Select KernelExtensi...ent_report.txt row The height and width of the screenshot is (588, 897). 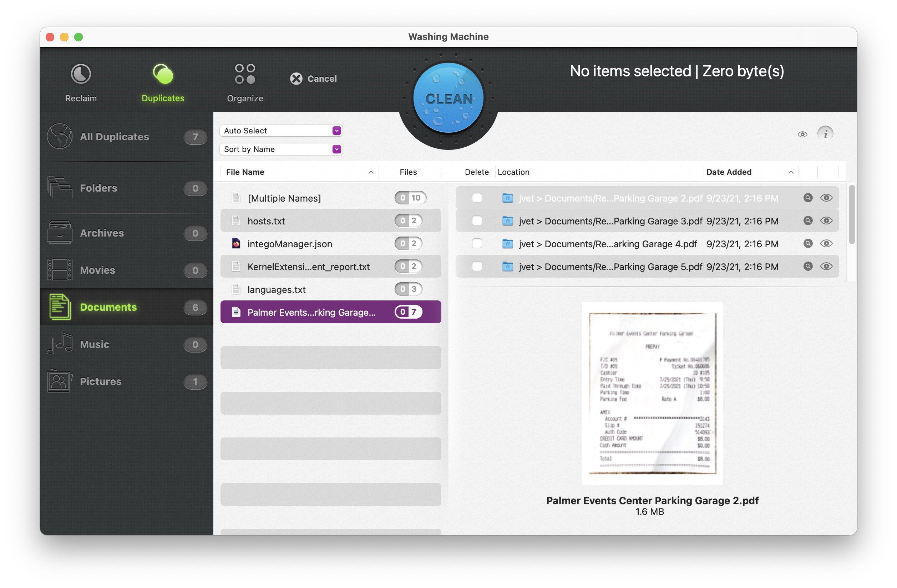tap(330, 266)
